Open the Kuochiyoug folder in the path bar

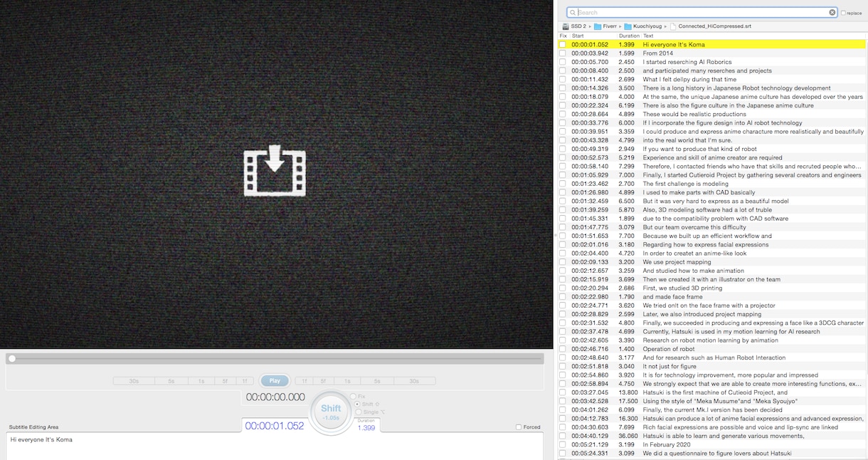(x=643, y=26)
